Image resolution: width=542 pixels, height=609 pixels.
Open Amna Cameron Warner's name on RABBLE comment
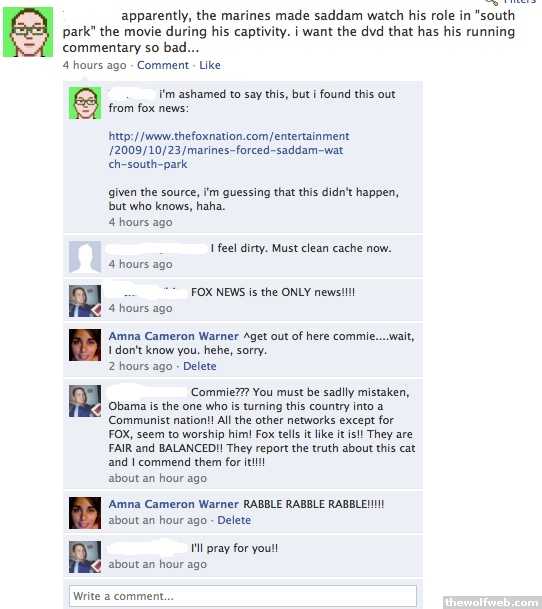[173, 504]
